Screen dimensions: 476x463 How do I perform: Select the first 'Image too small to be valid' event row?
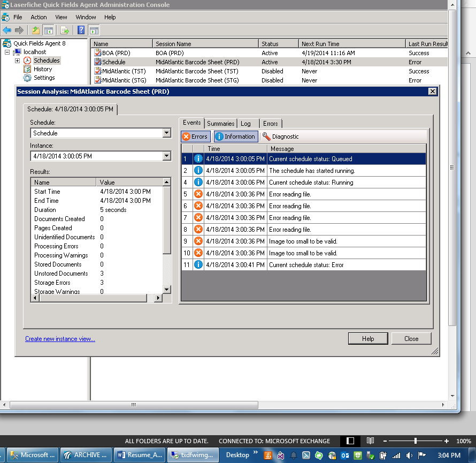coord(303,241)
